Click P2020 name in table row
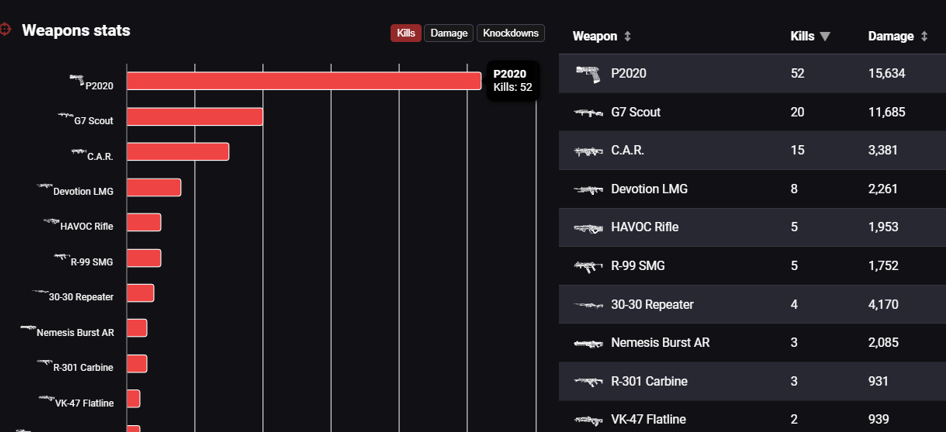The width and height of the screenshot is (946, 432). (629, 74)
